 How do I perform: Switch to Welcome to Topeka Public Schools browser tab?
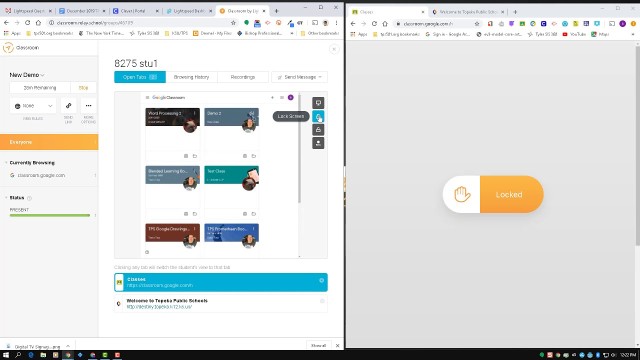pos(467,12)
